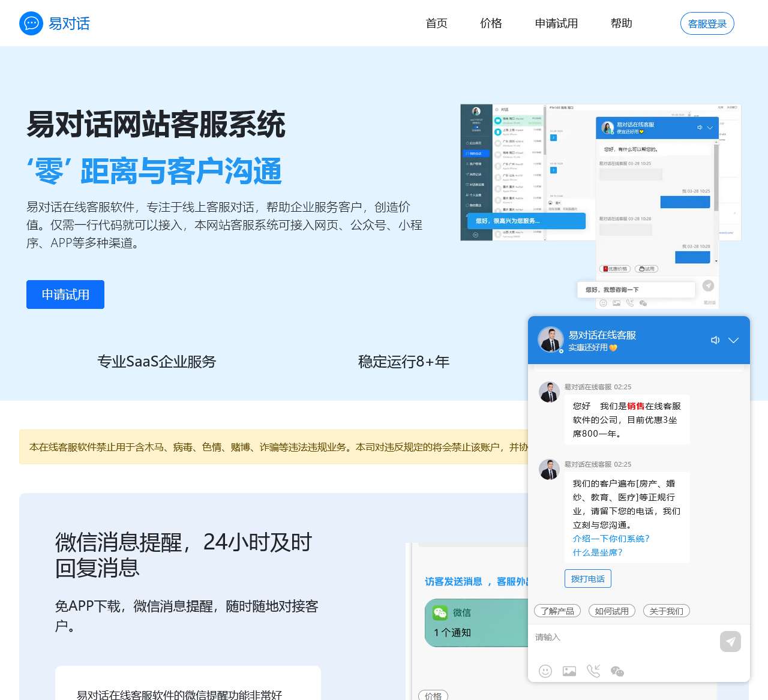Click the 拨打电话 button in chat
768x700 pixels.
point(588,579)
